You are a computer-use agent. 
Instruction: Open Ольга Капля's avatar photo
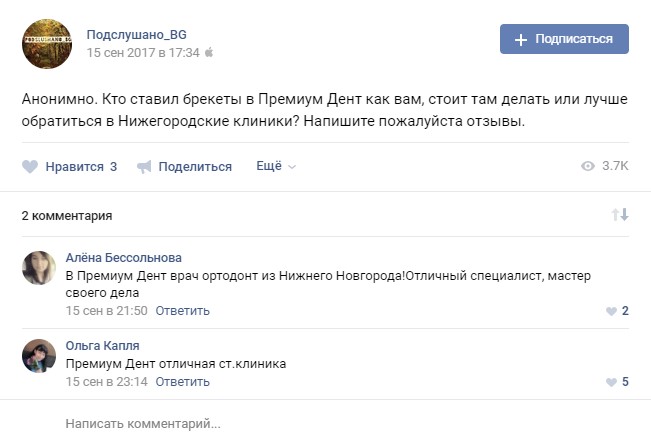click(39, 356)
